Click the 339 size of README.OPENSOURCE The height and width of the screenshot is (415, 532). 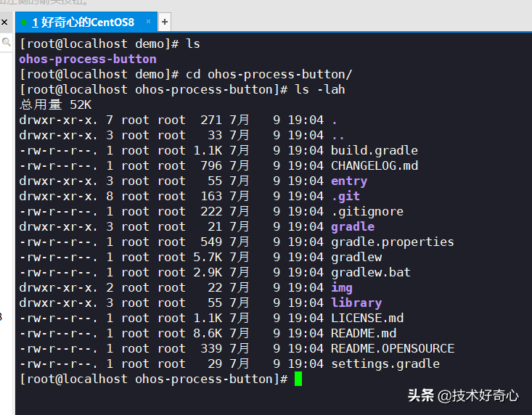click(x=211, y=348)
